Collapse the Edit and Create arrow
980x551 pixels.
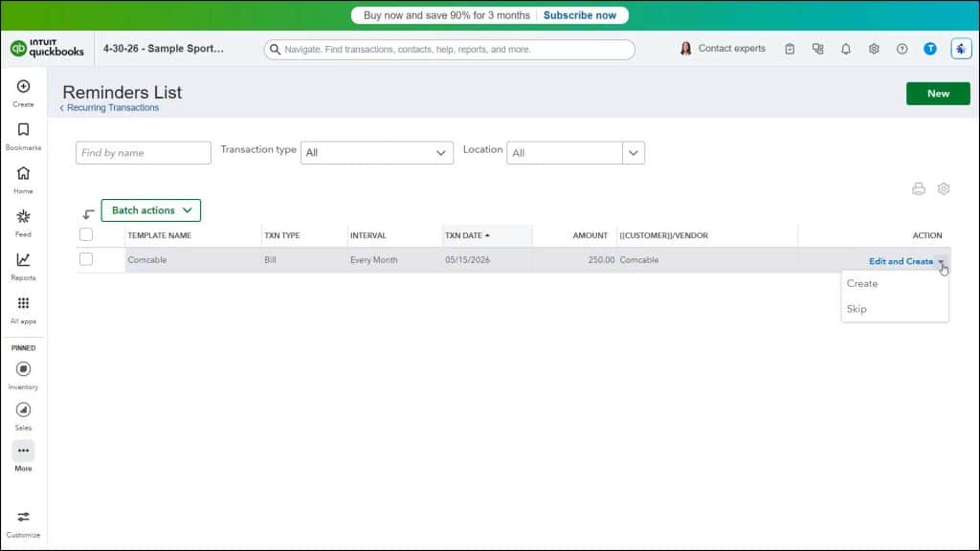tap(941, 262)
